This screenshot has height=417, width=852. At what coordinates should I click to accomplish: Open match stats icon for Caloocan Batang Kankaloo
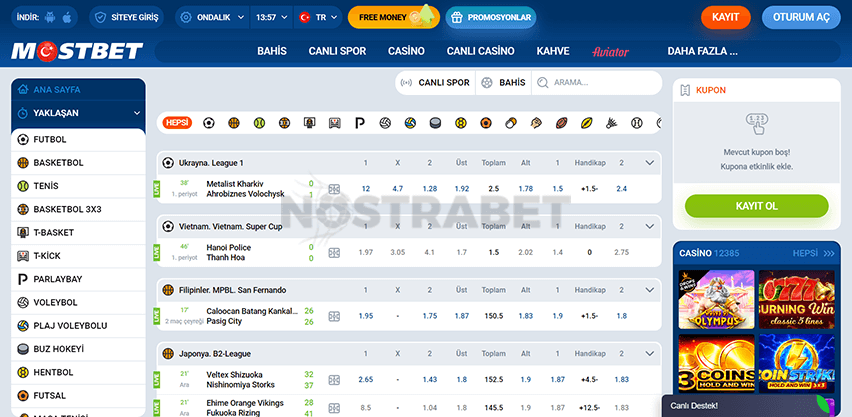[x=334, y=316]
